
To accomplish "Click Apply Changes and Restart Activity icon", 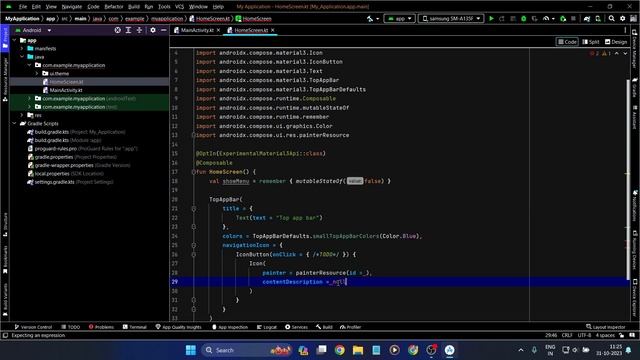I will pyautogui.click(x=502, y=19).
